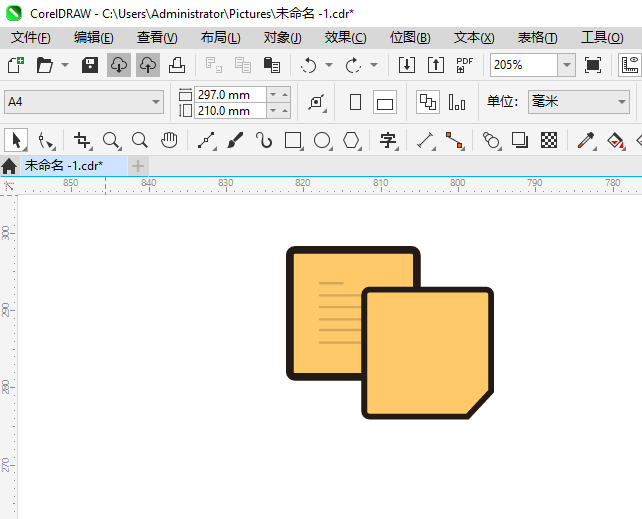Image resolution: width=642 pixels, height=519 pixels.
Task: Click the Publish to PDF icon
Action: (464, 65)
